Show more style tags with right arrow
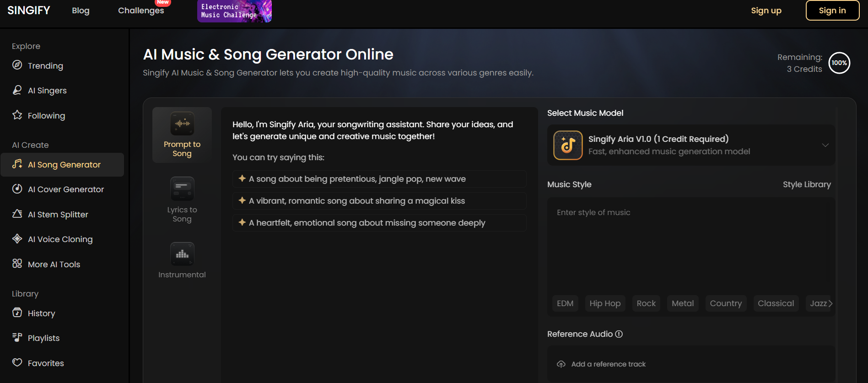Screen dimensions: 868x383 [x=830, y=303]
